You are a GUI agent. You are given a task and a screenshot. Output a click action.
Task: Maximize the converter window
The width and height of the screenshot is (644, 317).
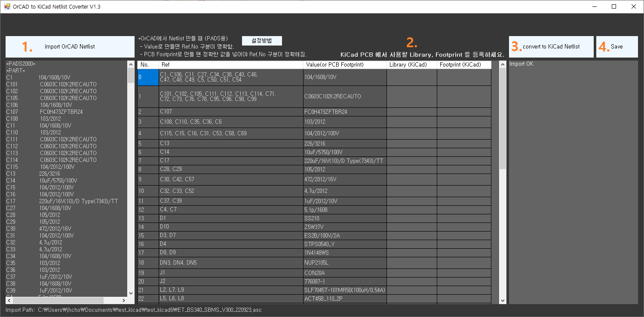[614, 6]
